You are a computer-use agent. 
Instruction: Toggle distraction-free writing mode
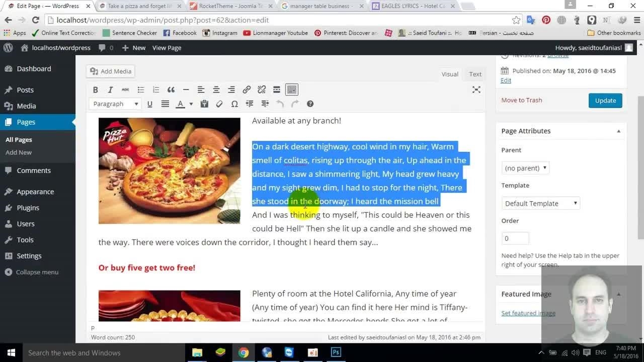476,89
